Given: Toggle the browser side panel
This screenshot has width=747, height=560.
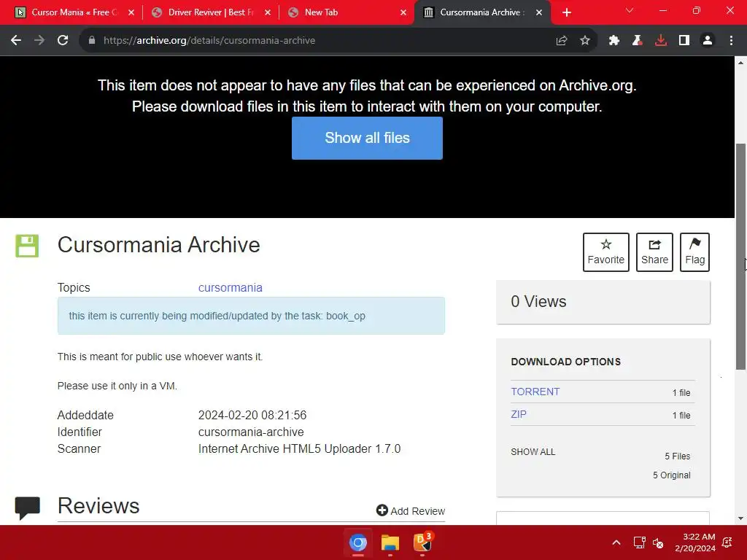Looking at the screenshot, I should 684,41.
